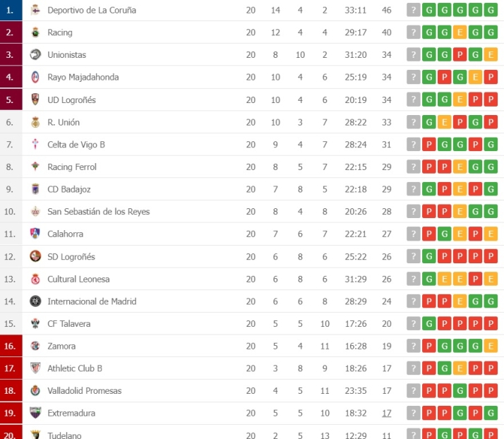504x439 pixels.
Task: Open the SD Logroñés team page
Action: tap(71, 257)
